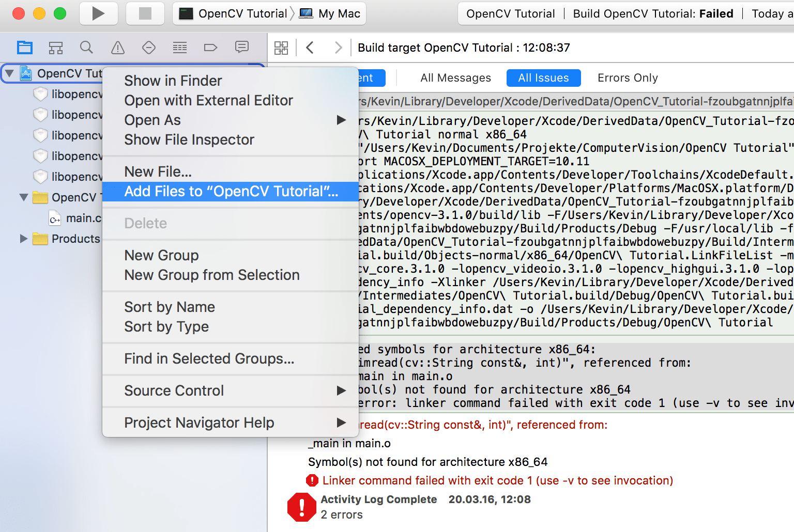Open the Debug navigator

pos(179,47)
